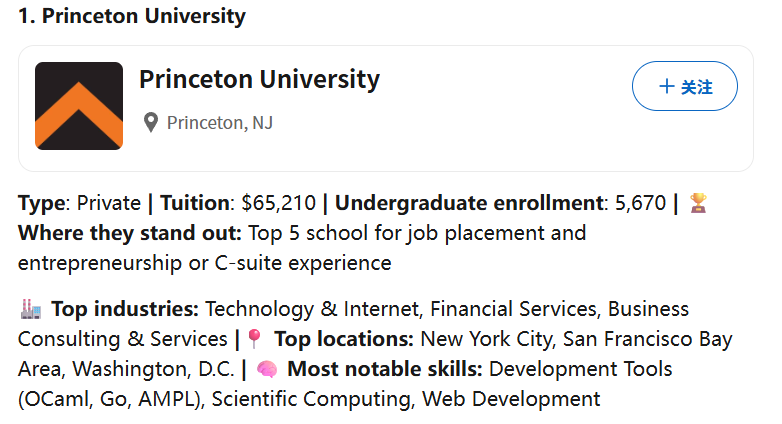Click the Princeton University orange logo

point(79,106)
